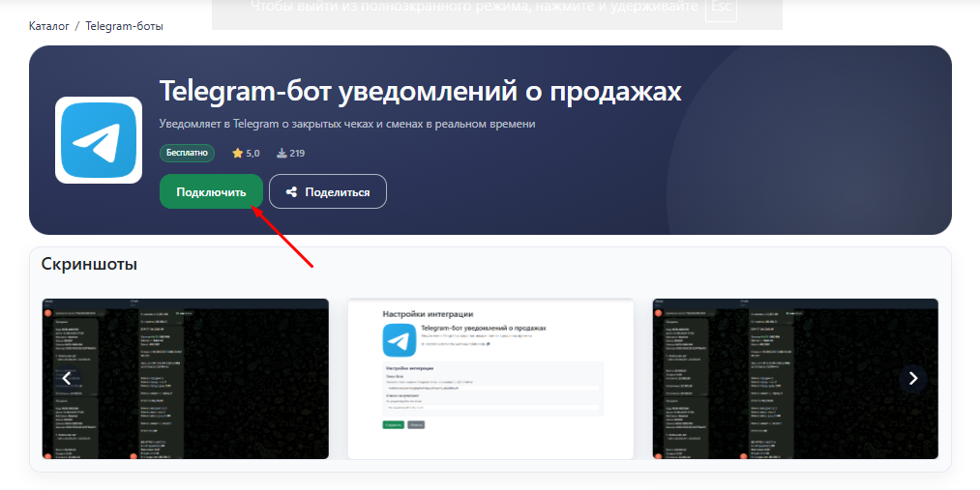
Task: Show the previous screenshot with the left arrow
Action: coord(67,379)
